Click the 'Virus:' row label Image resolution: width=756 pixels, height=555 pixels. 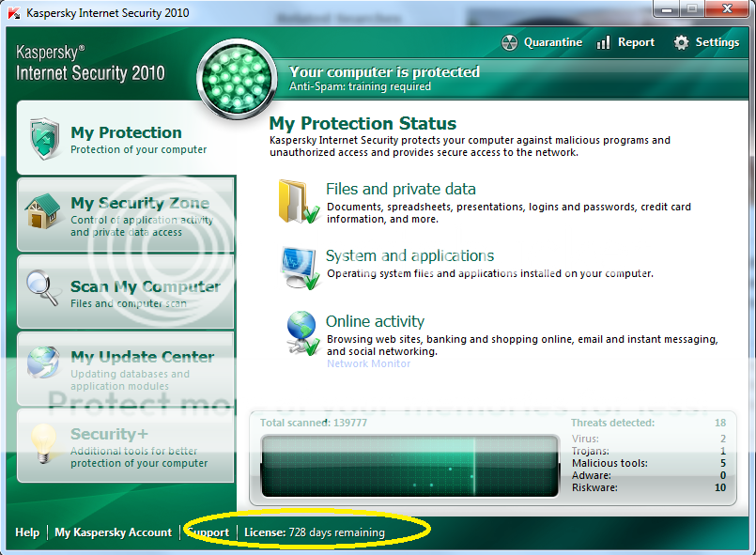tap(585, 439)
